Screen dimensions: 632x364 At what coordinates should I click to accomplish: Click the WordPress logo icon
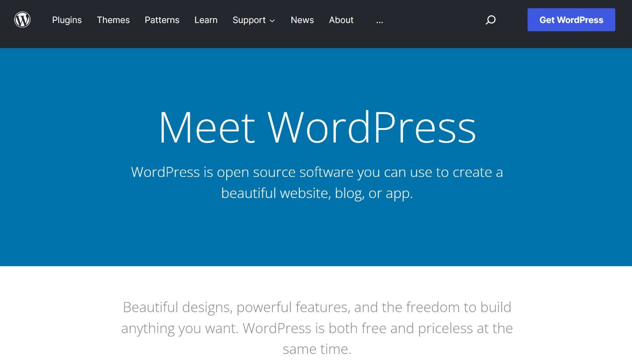(x=23, y=20)
